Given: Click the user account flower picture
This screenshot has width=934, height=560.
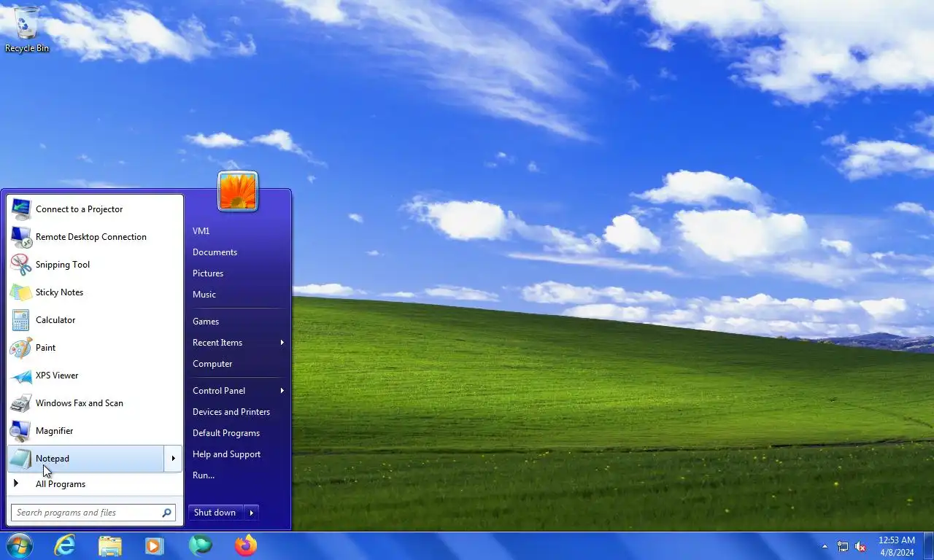Looking at the screenshot, I should (238, 191).
